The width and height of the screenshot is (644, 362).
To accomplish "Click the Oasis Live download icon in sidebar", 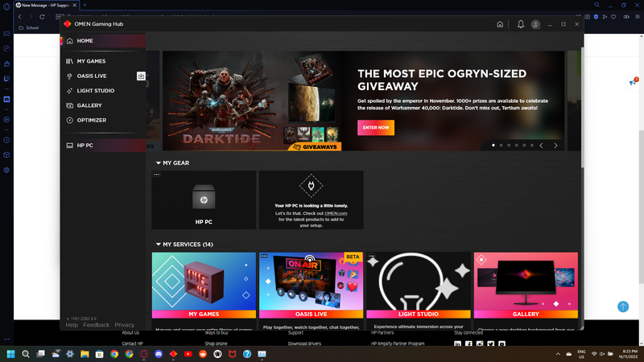I will click(141, 76).
